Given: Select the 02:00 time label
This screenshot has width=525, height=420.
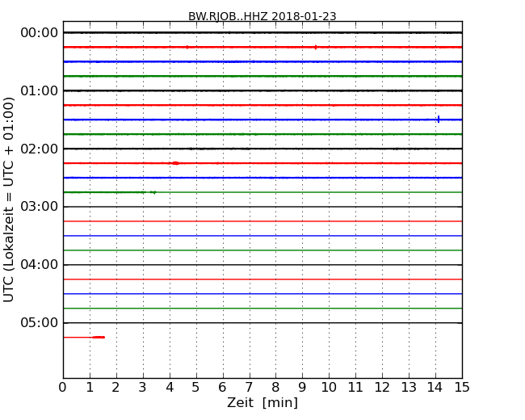Looking at the screenshot, I should 40,149.
